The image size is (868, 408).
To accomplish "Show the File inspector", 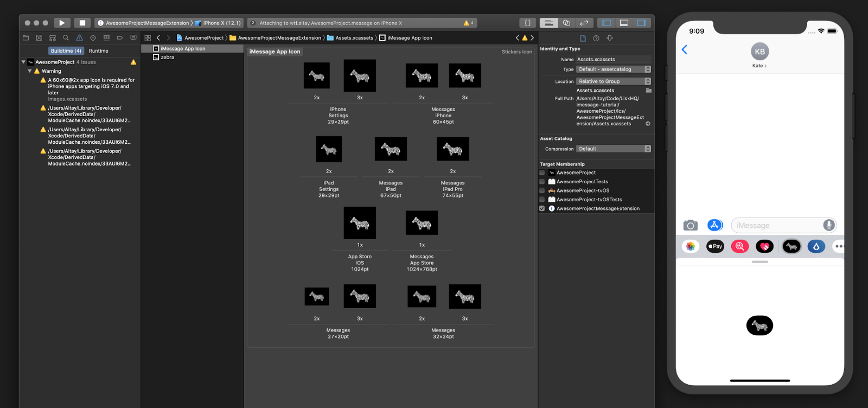I will pyautogui.click(x=583, y=38).
